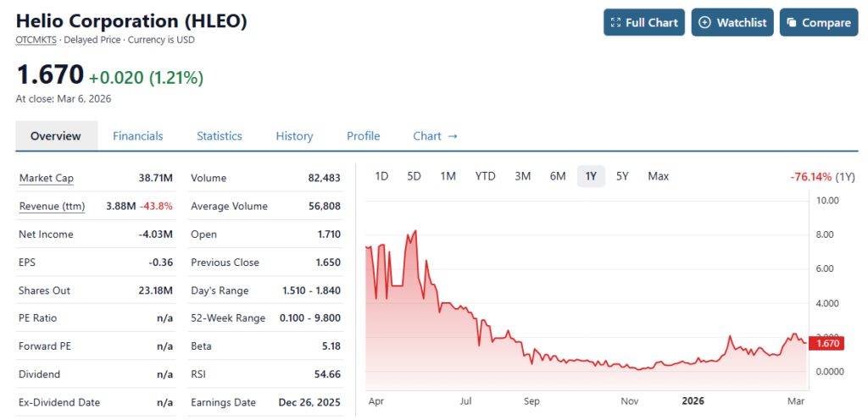
Task: Click the OTCMKTS exchange link
Action: pos(36,40)
